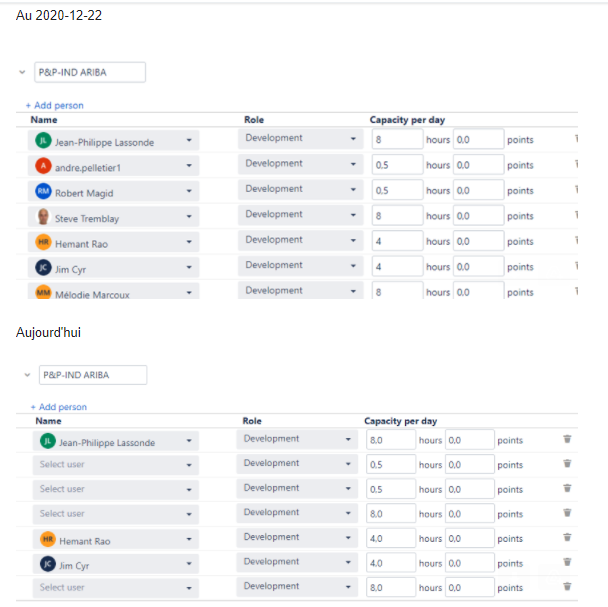Edit hours field for Robert Magid
Screen dimensions: 608x607
[x=397, y=190]
